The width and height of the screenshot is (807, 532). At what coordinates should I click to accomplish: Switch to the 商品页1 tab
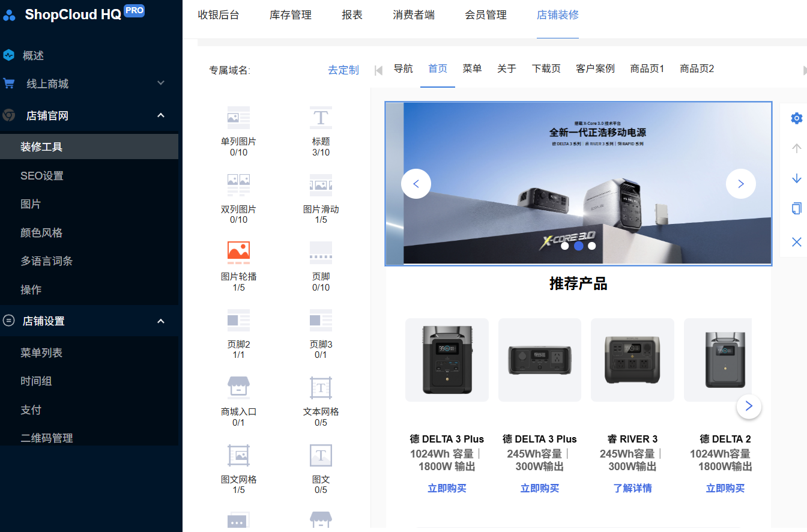[x=647, y=68]
